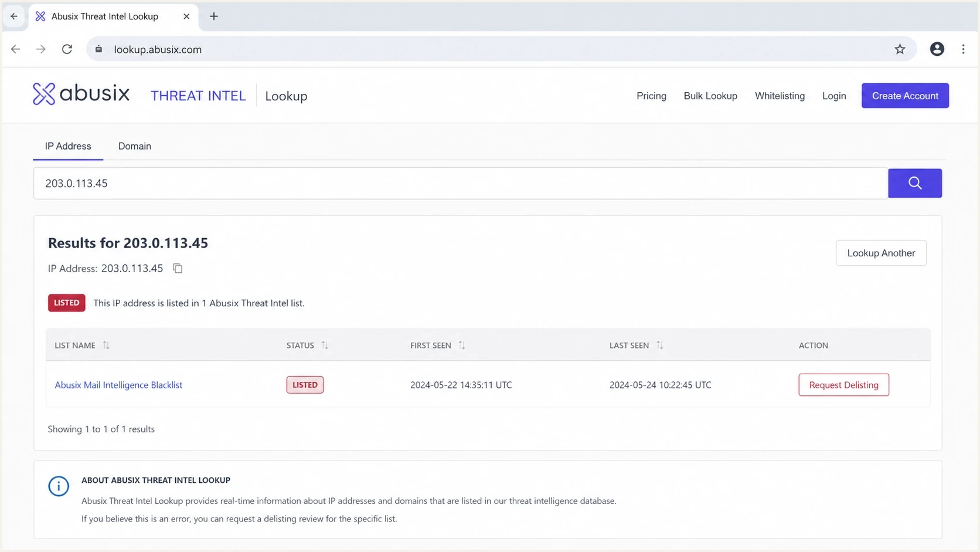The width and height of the screenshot is (980, 552).
Task: Switch to the Domain tab
Action: (x=135, y=146)
